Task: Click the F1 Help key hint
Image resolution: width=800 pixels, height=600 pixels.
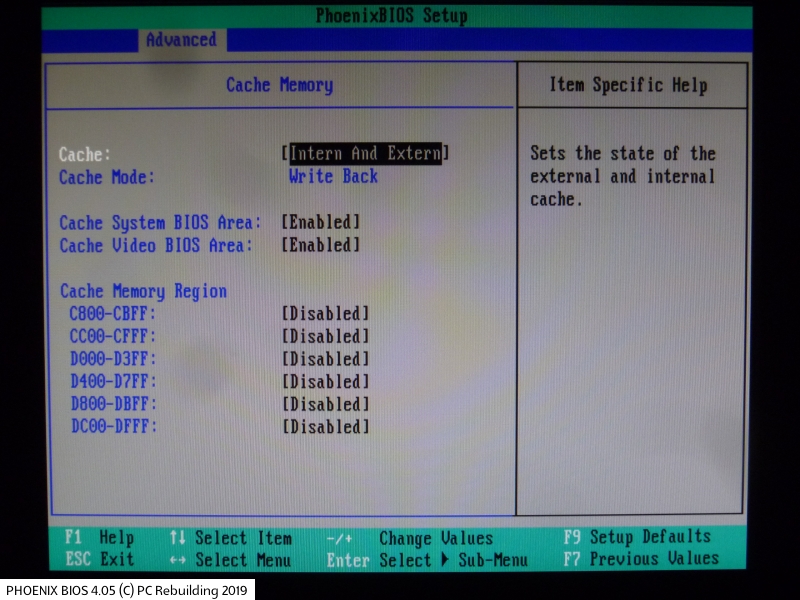Action: tap(99, 538)
